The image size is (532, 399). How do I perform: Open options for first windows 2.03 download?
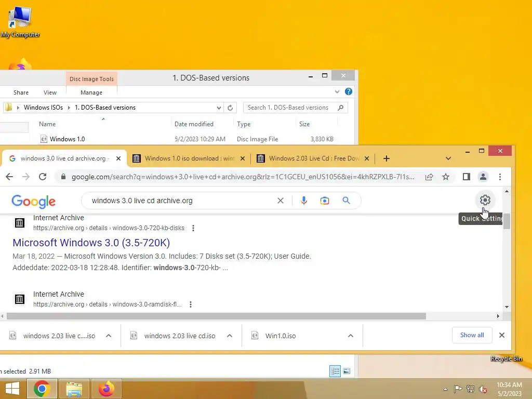point(109,336)
